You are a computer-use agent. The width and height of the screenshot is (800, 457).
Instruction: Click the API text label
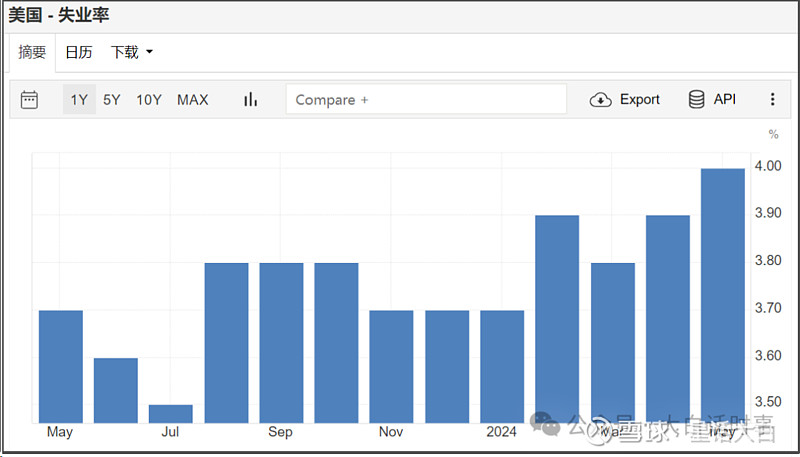coord(725,99)
